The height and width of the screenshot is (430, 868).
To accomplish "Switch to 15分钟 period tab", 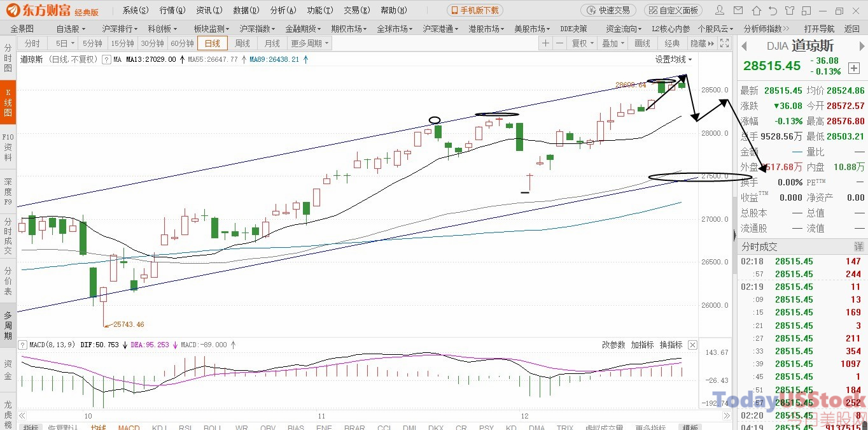I will [122, 43].
